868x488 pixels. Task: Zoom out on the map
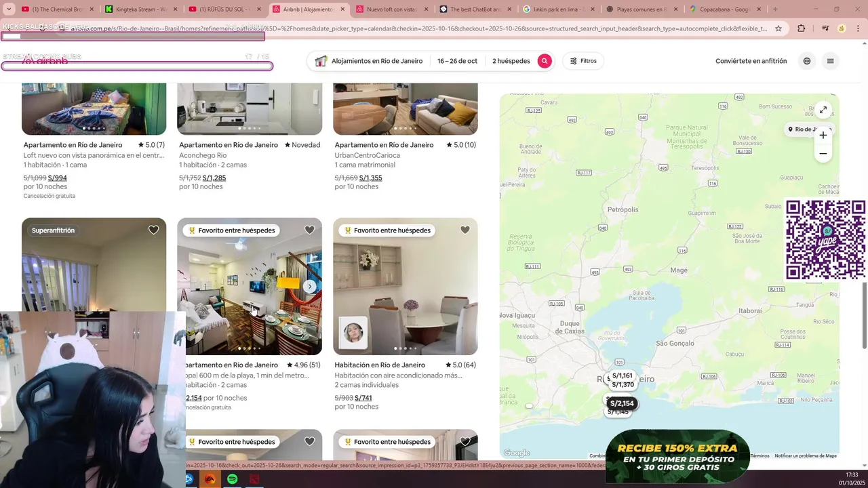point(823,154)
